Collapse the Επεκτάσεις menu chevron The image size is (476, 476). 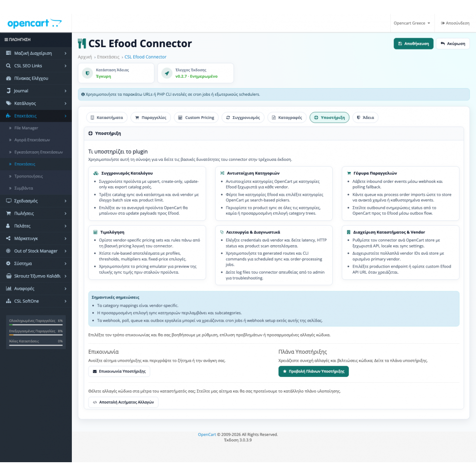click(66, 116)
